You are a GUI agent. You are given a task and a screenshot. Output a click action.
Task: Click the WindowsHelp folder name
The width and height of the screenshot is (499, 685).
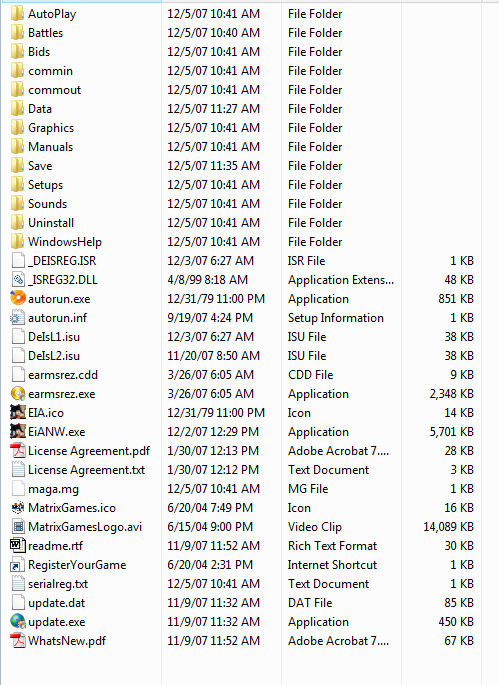[65, 242]
